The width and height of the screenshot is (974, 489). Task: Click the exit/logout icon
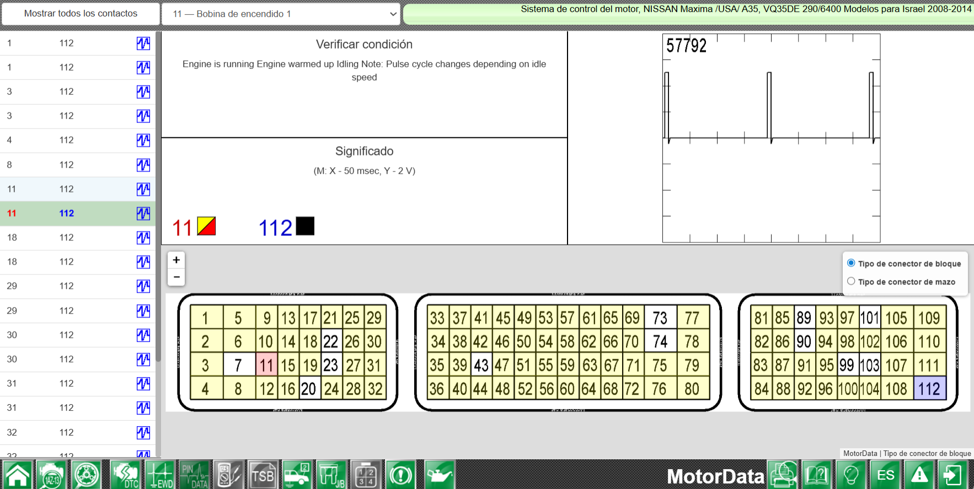[x=954, y=475]
